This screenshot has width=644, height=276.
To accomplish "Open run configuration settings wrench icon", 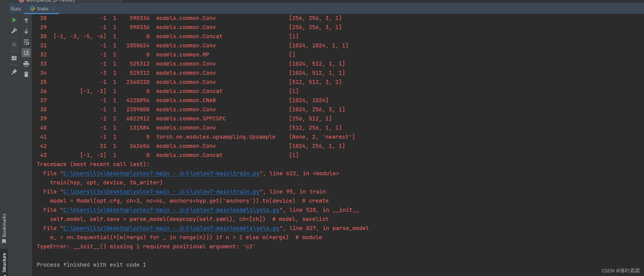I will click(14, 31).
